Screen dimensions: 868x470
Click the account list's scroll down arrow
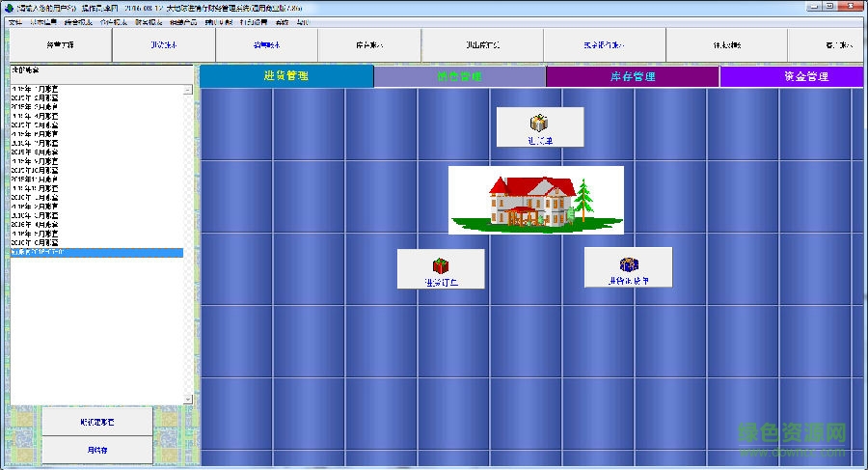click(x=189, y=399)
